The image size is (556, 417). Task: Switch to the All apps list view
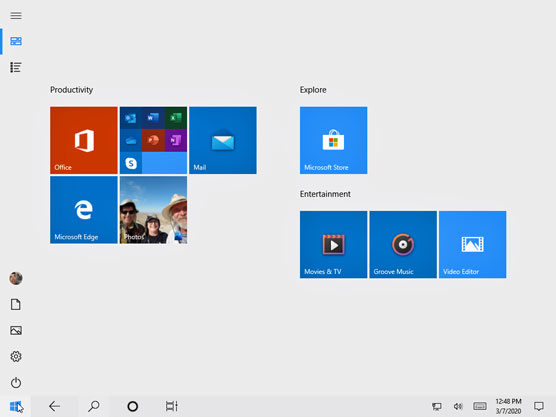16,67
